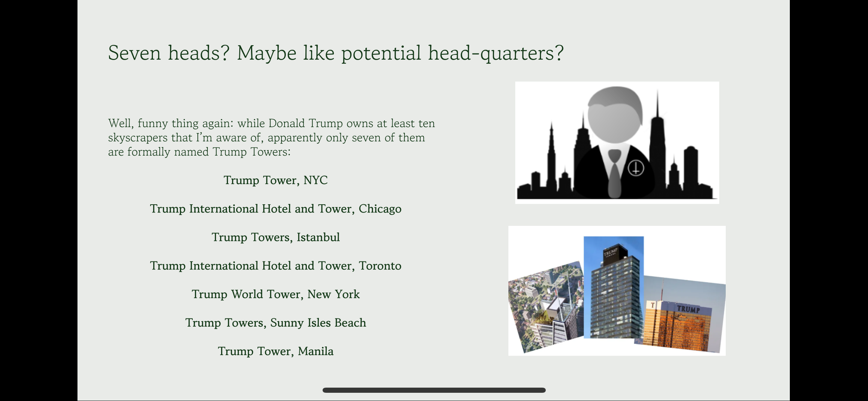Select the "Trump Tower, Manila" line
Image resolution: width=868 pixels, height=401 pixels.
click(x=276, y=351)
